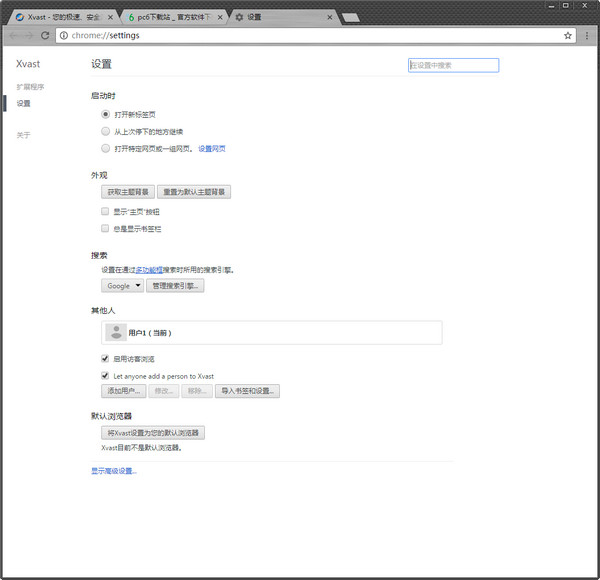Click the 用户1 profile avatar icon
Viewport: 600px width, 580px height.
point(115,333)
